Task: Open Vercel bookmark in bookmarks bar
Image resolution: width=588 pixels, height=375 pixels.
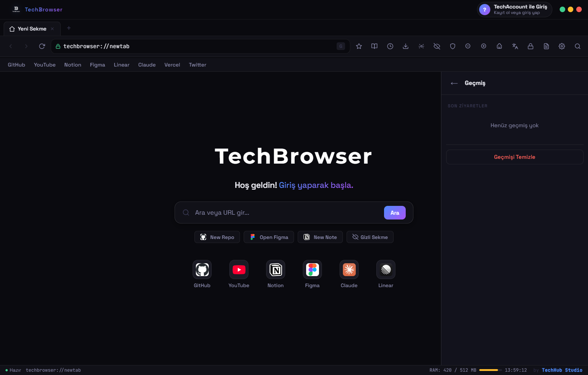Action: pos(172,65)
